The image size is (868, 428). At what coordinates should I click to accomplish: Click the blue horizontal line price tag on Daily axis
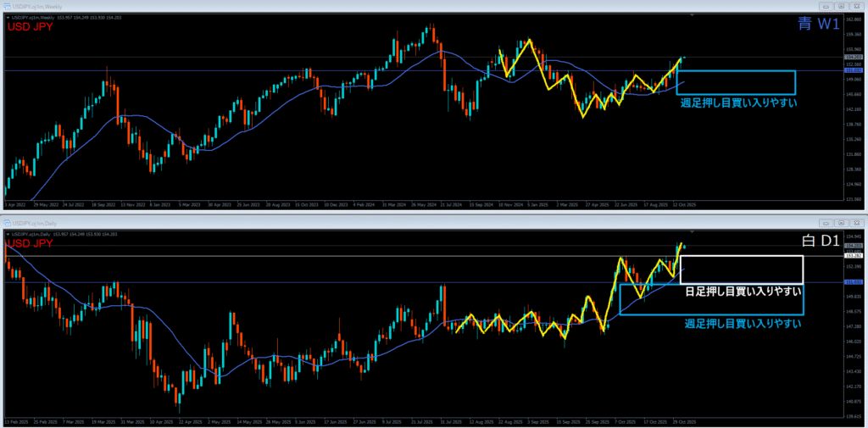(x=852, y=282)
